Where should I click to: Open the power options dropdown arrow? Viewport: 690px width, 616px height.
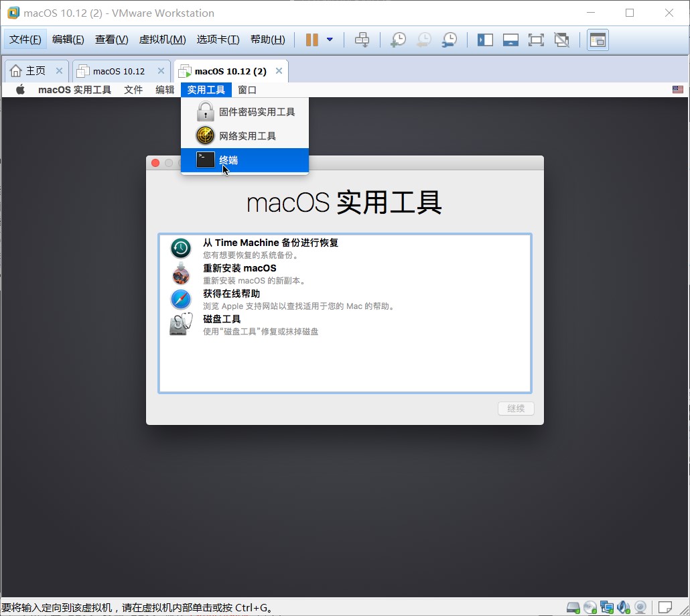(x=330, y=40)
